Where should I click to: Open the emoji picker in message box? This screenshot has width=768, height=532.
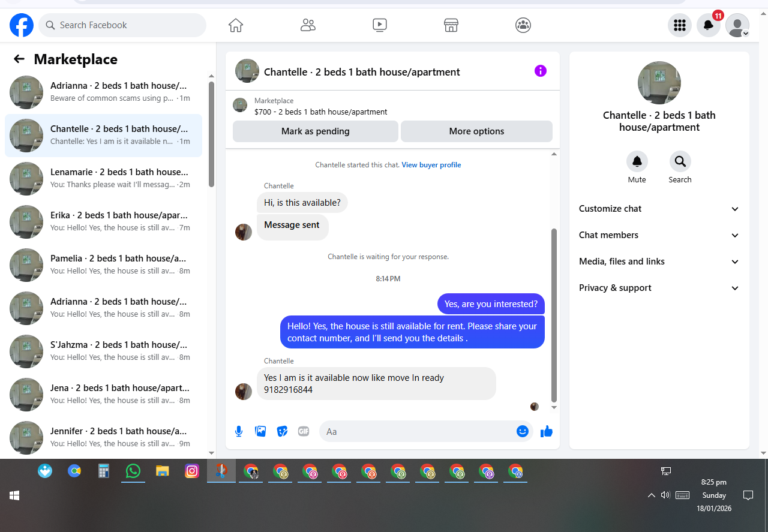[523, 431]
